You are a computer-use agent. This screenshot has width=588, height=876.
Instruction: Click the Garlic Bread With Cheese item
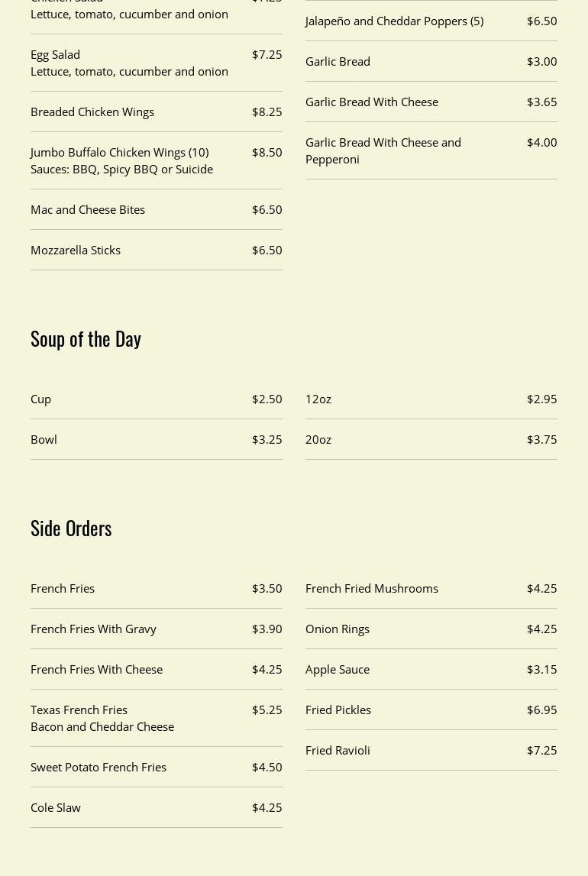coord(372,102)
